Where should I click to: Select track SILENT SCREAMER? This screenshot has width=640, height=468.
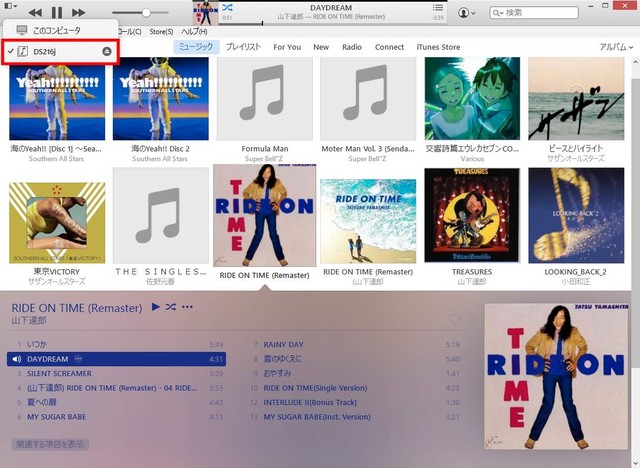pyautogui.click(x=116, y=373)
